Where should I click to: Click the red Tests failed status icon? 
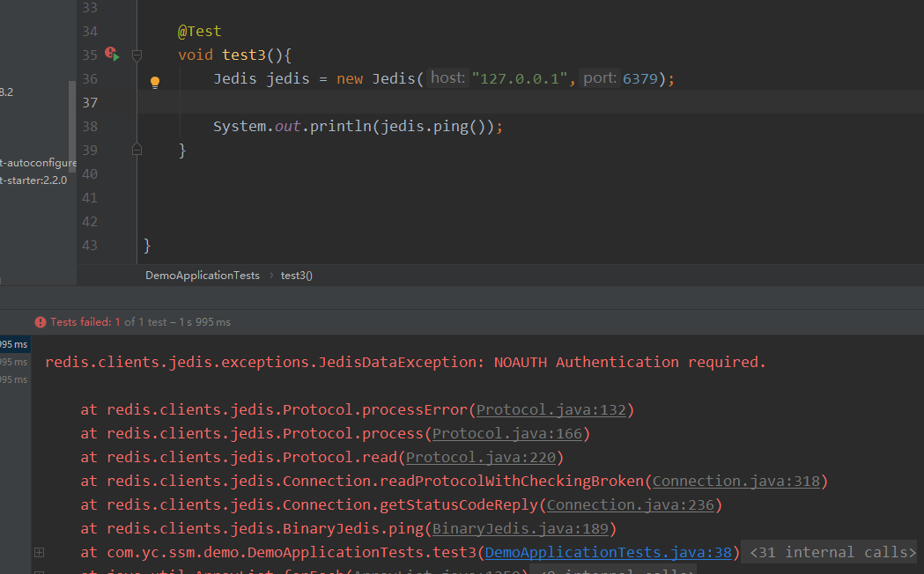(41, 322)
